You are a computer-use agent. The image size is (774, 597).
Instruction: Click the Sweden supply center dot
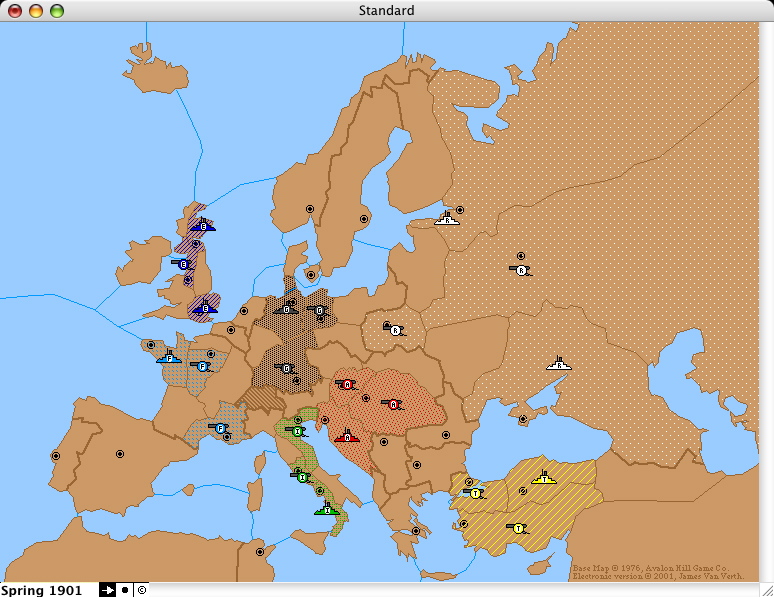[x=364, y=219]
